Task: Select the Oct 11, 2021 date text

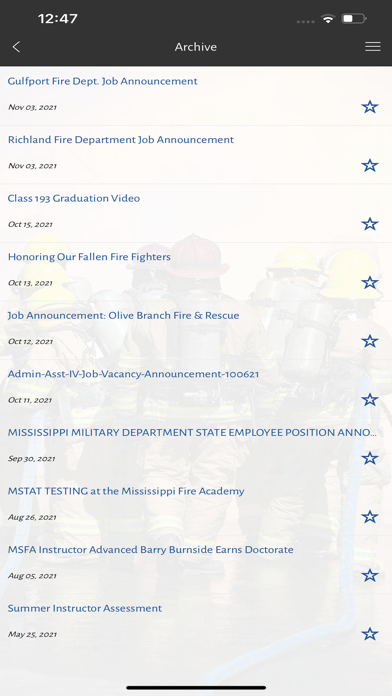Action: coord(30,400)
